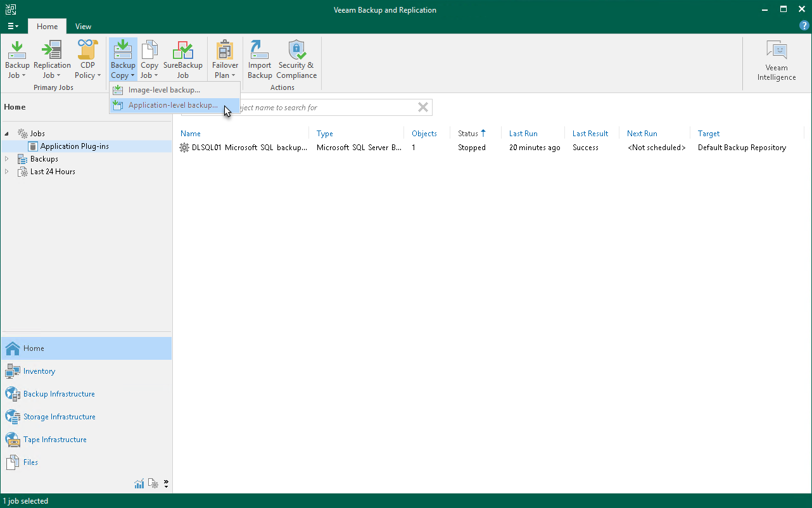Select the Backups tree item

(44, 159)
